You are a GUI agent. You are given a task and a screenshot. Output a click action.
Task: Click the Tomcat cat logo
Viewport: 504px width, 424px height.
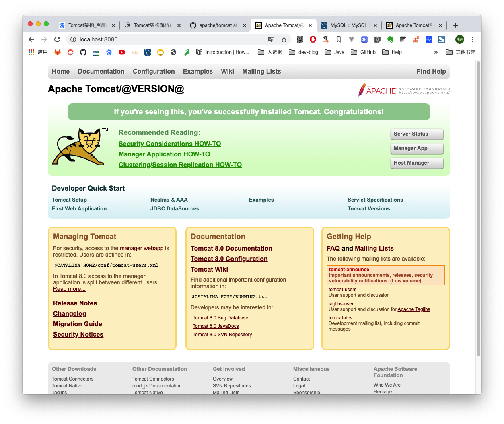click(x=79, y=147)
